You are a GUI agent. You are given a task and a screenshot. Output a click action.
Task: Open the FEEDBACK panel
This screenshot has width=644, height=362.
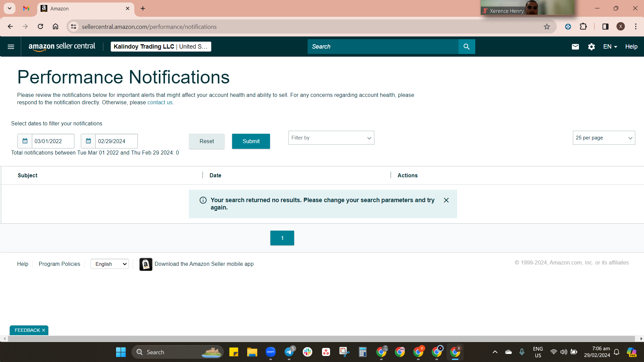tap(27, 330)
